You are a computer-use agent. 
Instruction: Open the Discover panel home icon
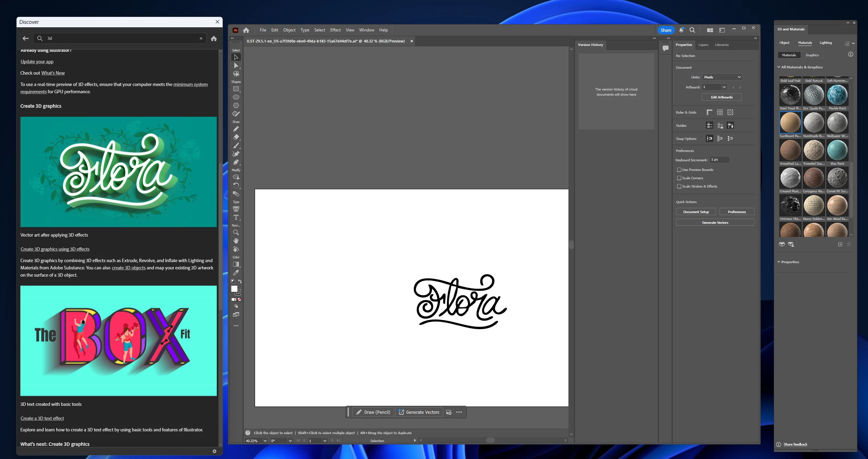214,38
